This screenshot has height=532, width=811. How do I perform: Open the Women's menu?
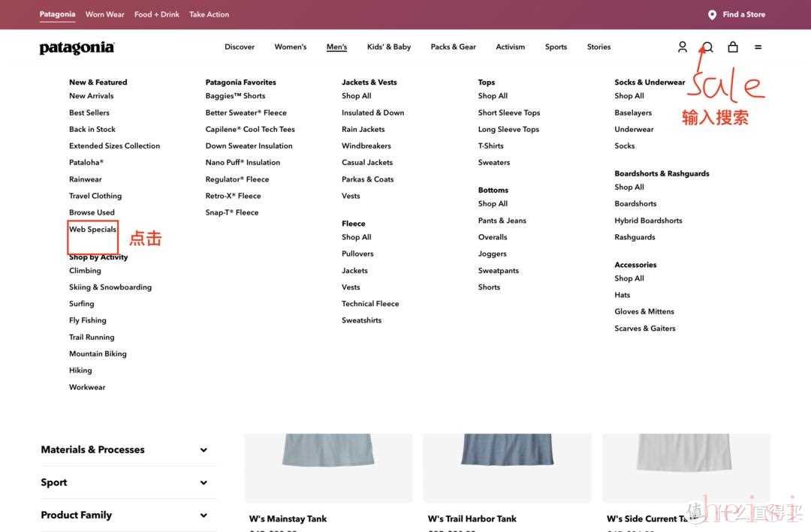pyautogui.click(x=290, y=47)
